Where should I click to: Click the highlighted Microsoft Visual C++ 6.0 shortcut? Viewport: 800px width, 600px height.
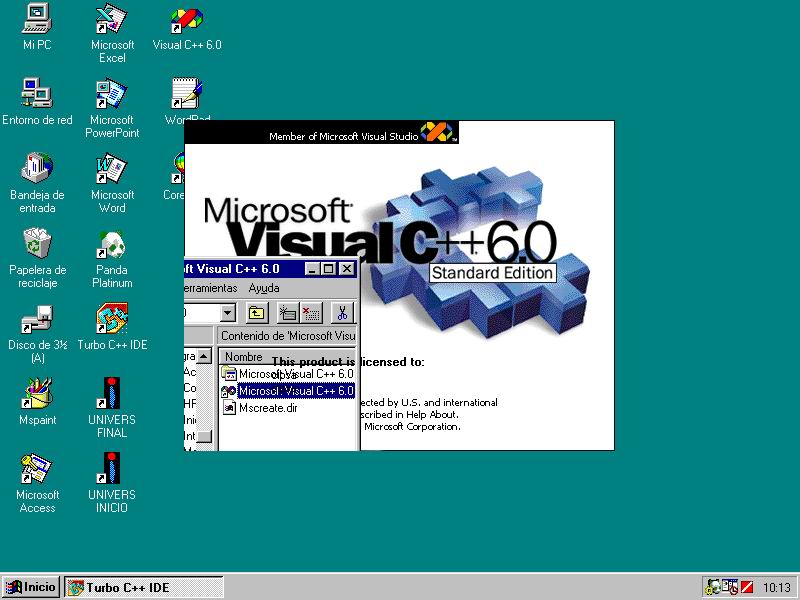[x=288, y=391]
